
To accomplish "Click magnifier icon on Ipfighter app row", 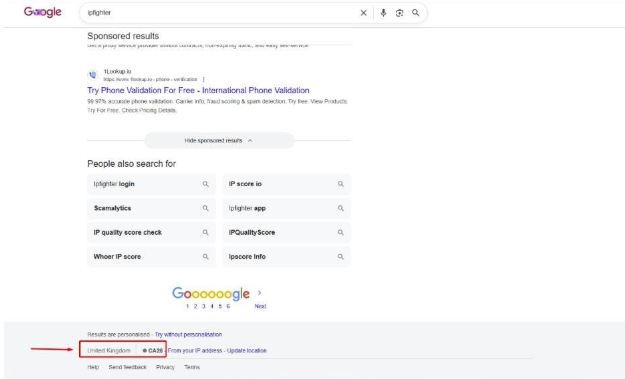I will [340, 208].
